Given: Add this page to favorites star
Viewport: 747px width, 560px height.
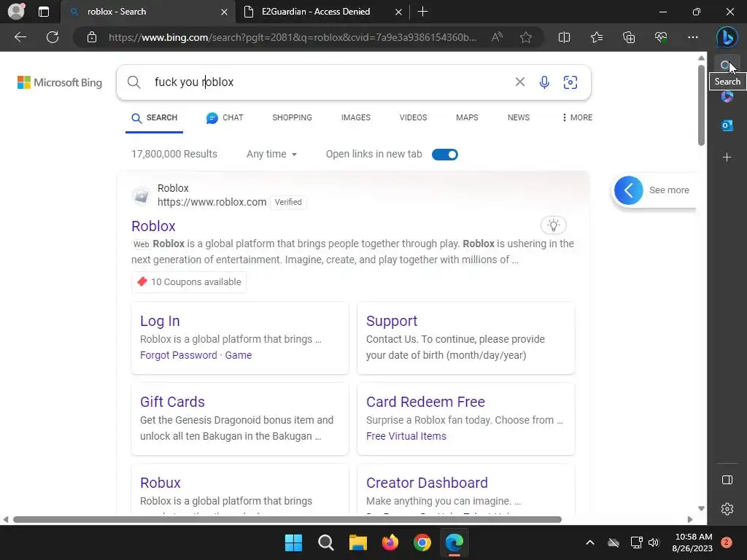Looking at the screenshot, I should click(x=526, y=37).
